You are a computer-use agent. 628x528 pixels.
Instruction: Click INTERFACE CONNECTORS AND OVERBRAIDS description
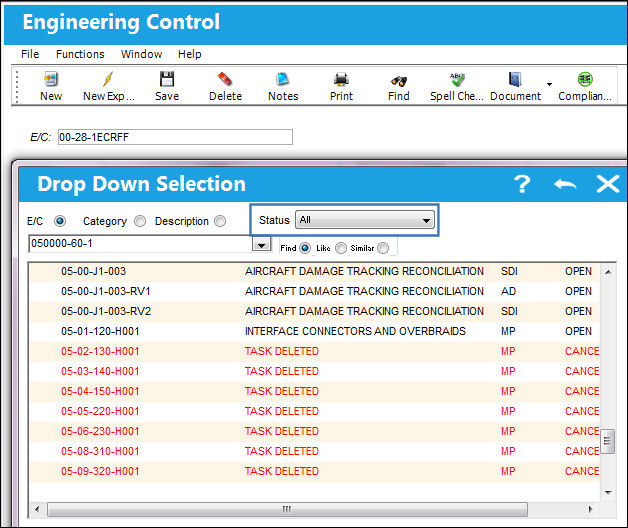(355, 332)
